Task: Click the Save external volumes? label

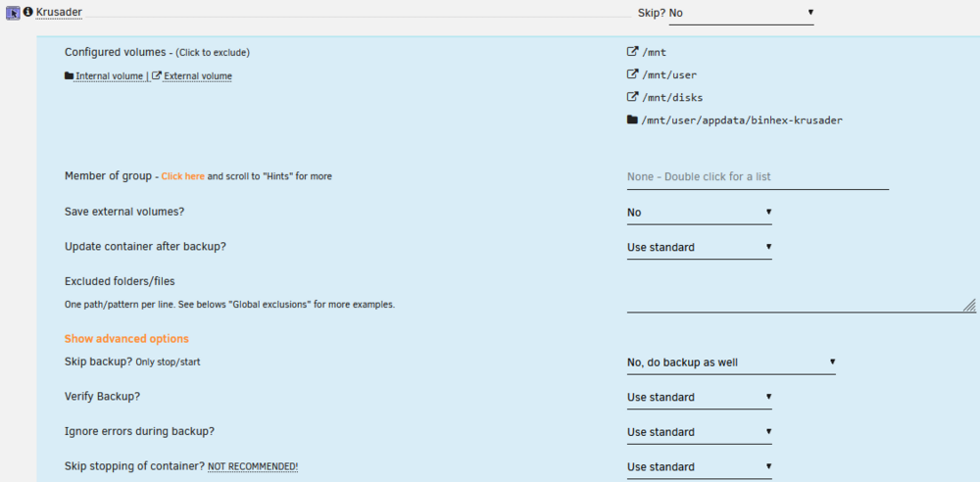Action: click(x=124, y=212)
